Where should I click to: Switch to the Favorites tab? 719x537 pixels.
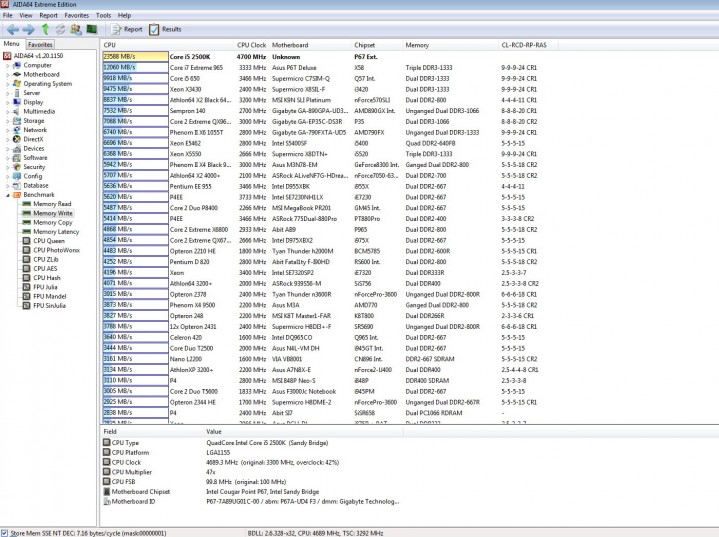click(40, 44)
